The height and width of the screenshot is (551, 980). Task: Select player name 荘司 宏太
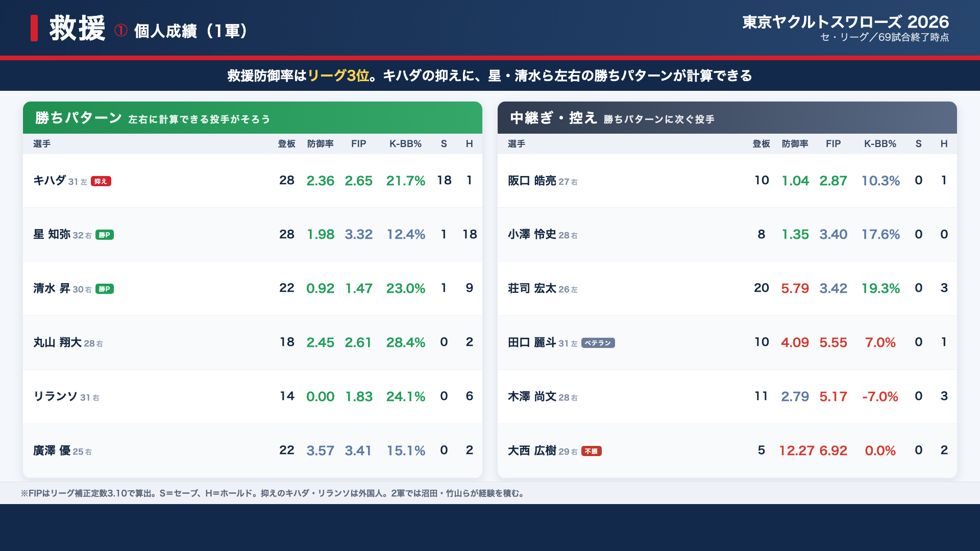tap(532, 288)
